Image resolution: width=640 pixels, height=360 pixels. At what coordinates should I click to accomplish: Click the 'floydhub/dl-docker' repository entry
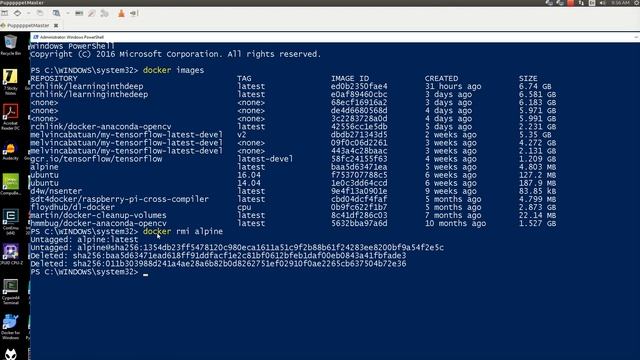pos(73,207)
